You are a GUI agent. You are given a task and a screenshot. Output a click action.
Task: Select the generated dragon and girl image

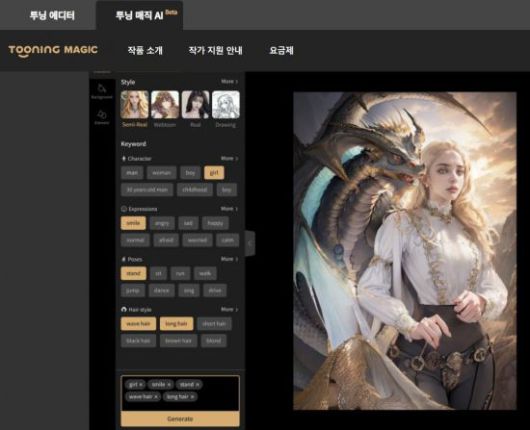405,251
